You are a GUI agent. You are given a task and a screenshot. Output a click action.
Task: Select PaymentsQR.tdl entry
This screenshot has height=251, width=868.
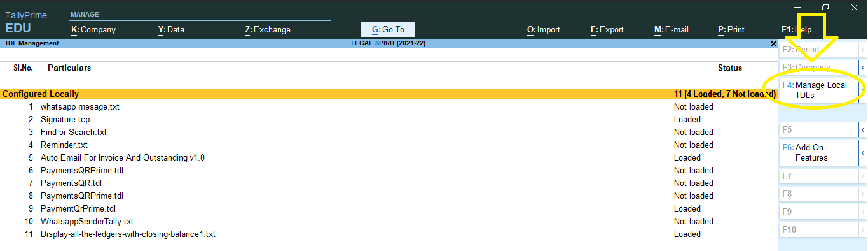71,183
